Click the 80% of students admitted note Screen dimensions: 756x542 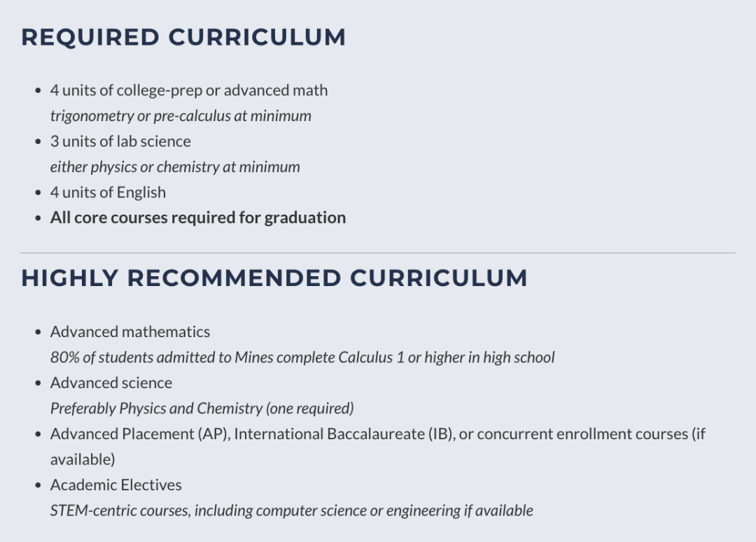(302, 357)
